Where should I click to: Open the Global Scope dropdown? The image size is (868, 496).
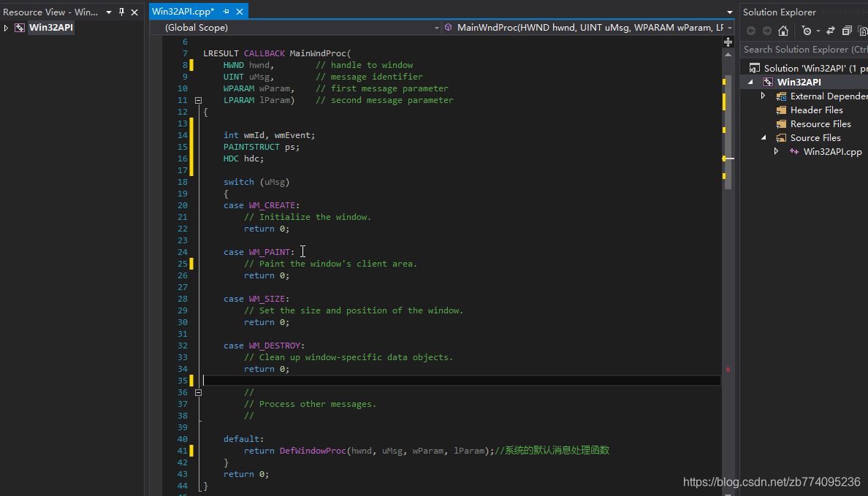436,27
